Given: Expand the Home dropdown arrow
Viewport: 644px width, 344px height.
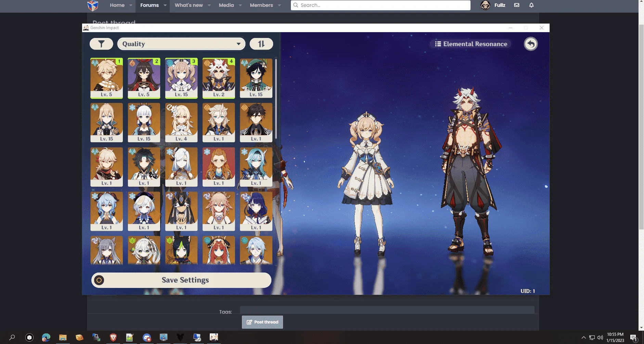Looking at the screenshot, I should pos(131,5).
